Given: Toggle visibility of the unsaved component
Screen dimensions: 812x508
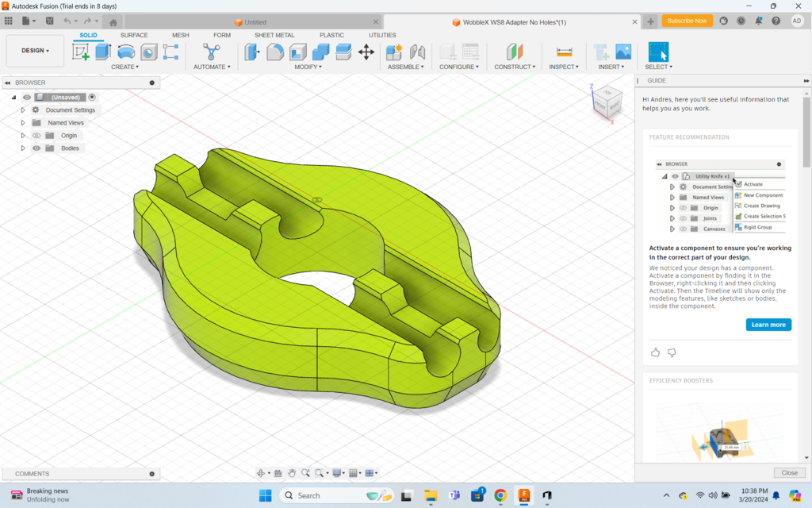Looking at the screenshot, I should coord(26,97).
